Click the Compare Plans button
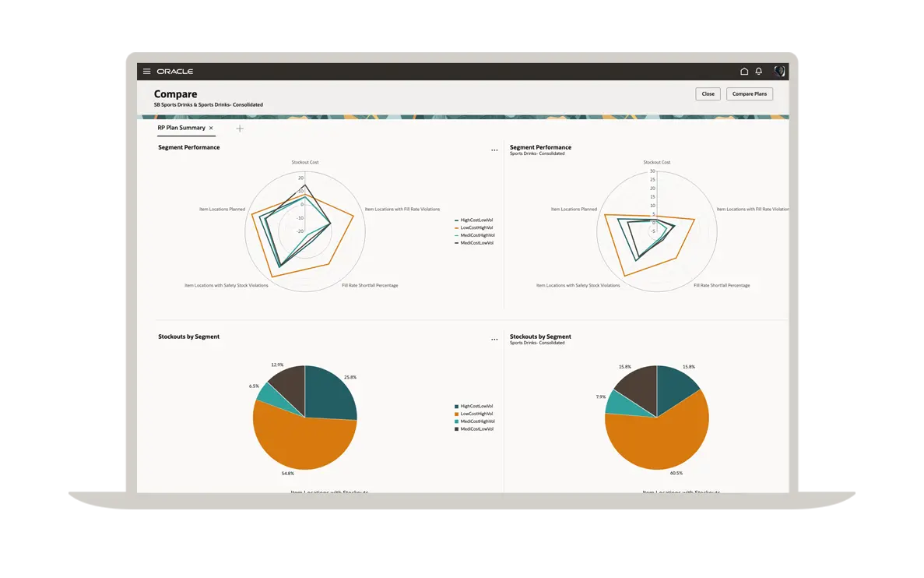This screenshot has width=924, height=578. pyautogui.click(x=749, y=94)
